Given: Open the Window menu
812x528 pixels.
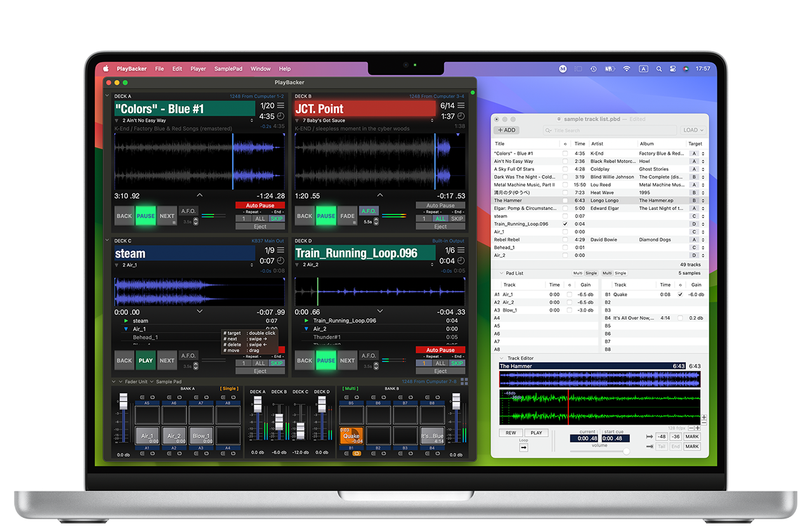Looking at the screenshot, I should (261, 69).
